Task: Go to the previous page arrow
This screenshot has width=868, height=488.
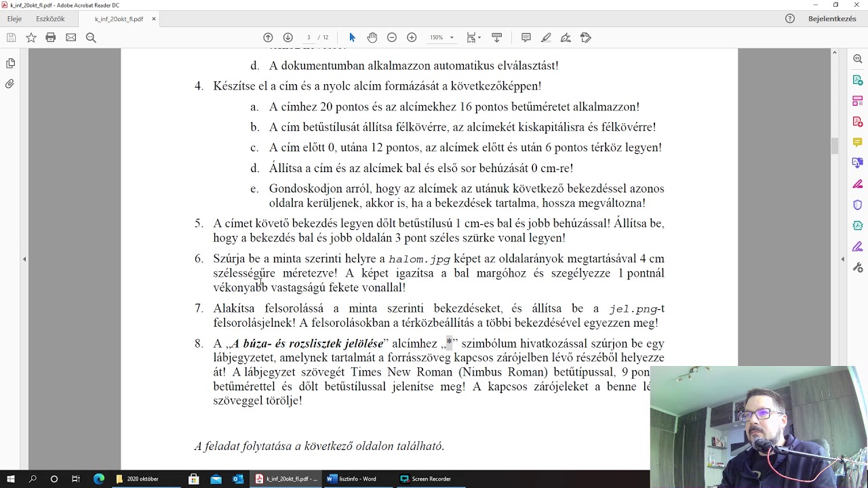Action: point(268,38)
